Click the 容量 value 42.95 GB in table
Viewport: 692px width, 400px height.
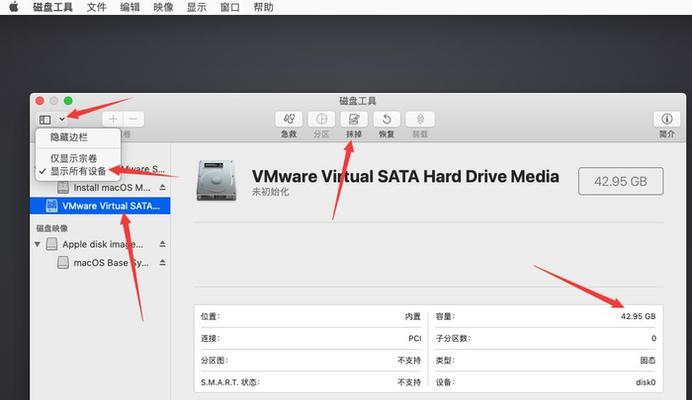point(638,316)
